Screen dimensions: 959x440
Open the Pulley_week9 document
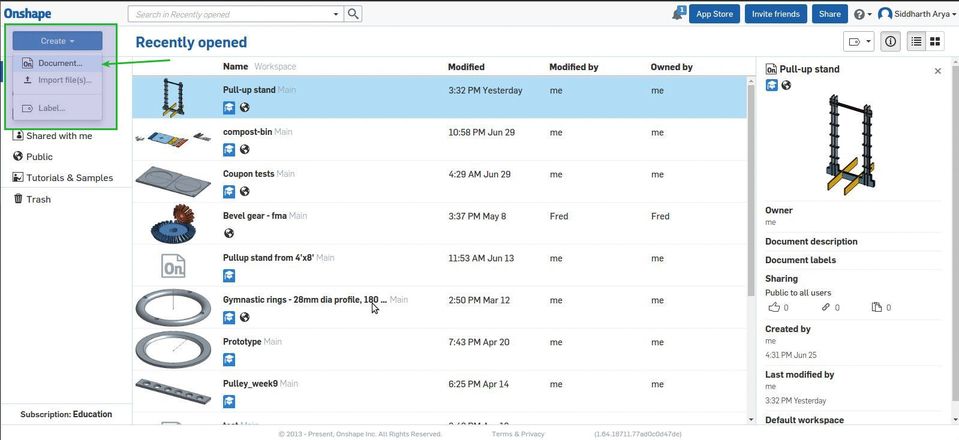tap(250, 384)
